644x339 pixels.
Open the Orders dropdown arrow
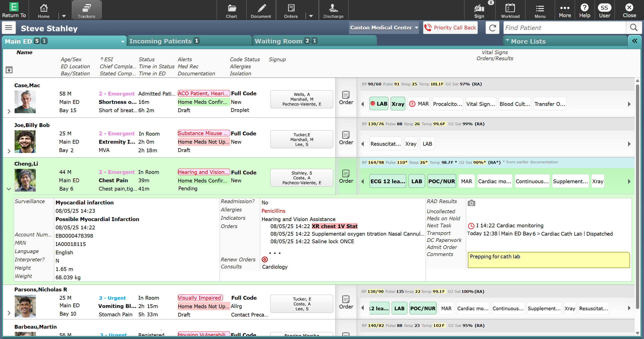(x=311, y=16)
